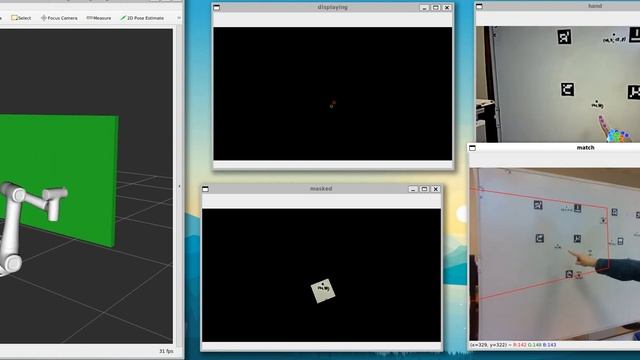
Task: Focus the masked window title bar
Action: pyautogui.click(x=321, y=189)
